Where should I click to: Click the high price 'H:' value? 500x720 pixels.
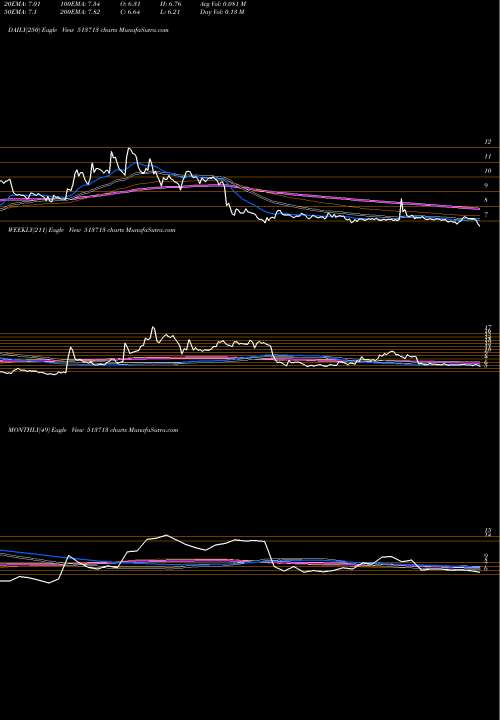pos(170,4)
